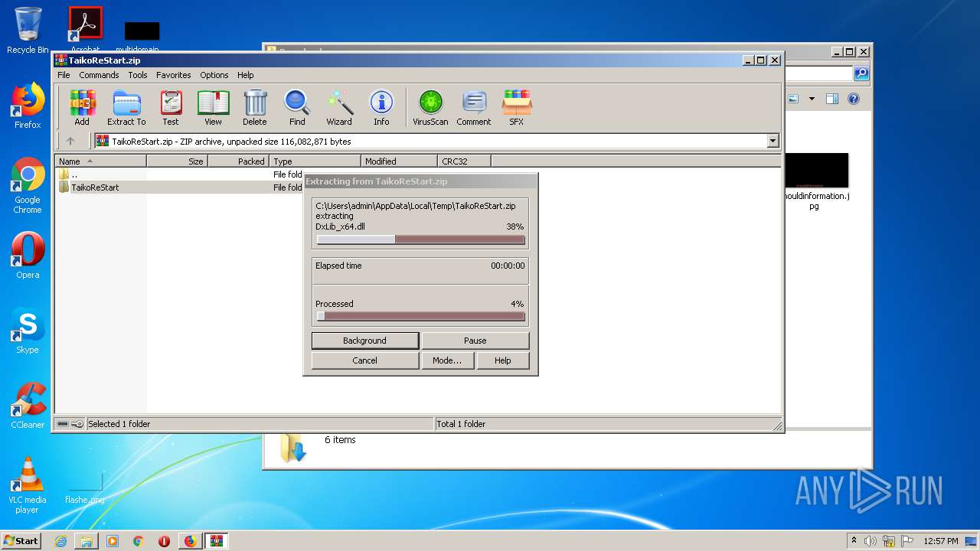
Task: Click the taskbar clock 12:57 PM
Action: click(941, 541)
